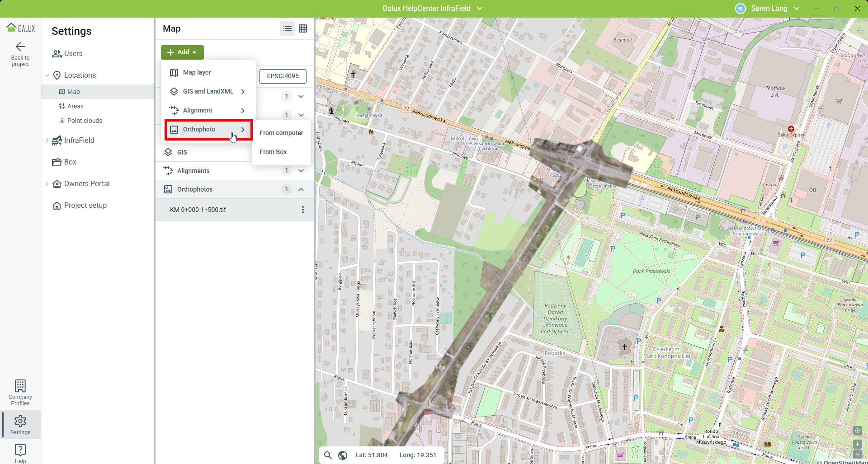Click the Orthophotos section label

(195, 189)
